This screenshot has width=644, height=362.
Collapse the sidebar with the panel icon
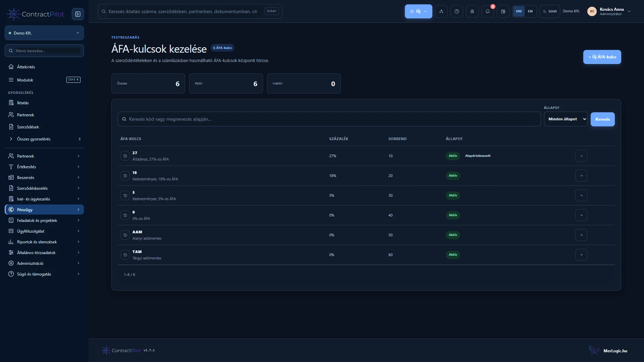pyautogui.click(x=78, y=14)
